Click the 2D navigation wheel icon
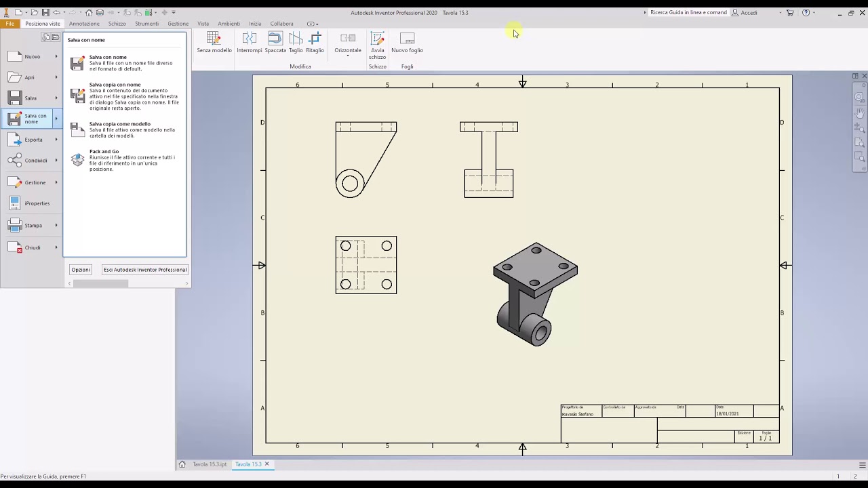 (x=859, y=98)
